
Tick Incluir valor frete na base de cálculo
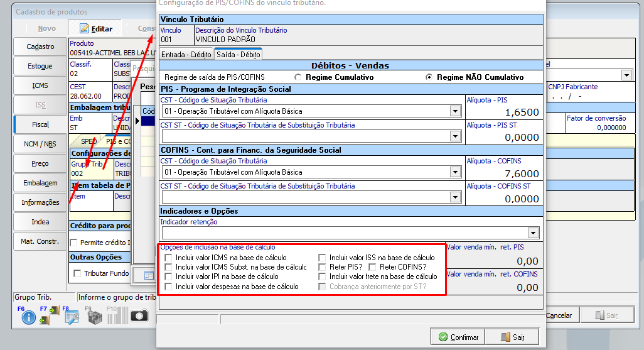(x=323, y=276)
